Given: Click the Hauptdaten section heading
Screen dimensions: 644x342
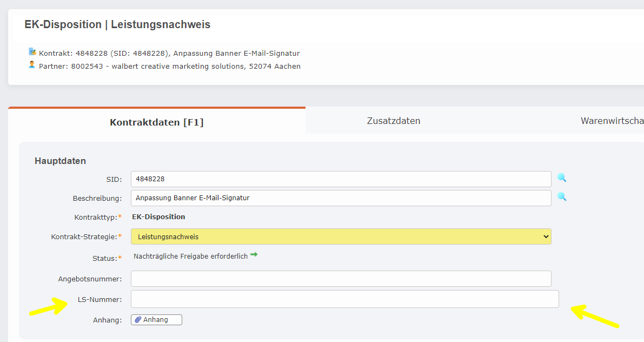Looking at the screenshot, I should [x=60, y=161].
